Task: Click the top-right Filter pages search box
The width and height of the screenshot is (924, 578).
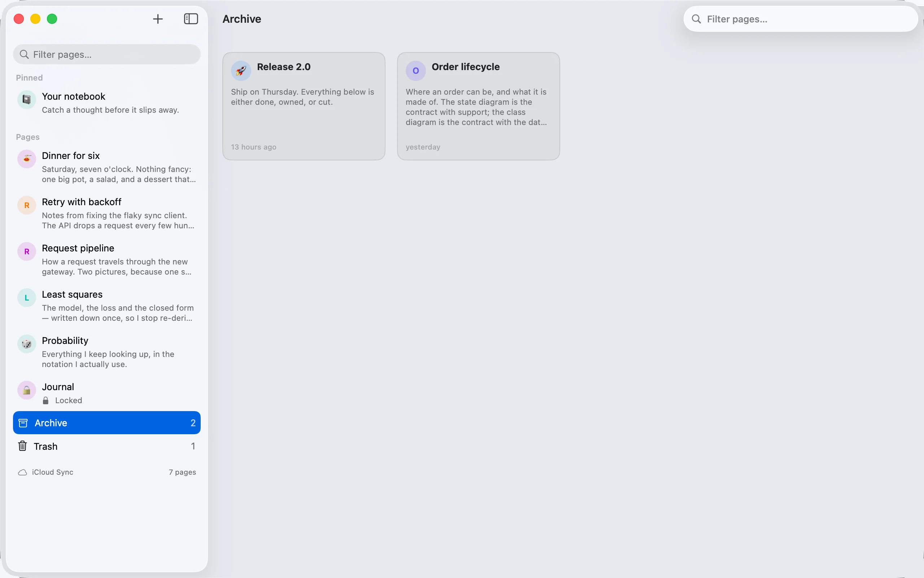Action: pos(800,19)
